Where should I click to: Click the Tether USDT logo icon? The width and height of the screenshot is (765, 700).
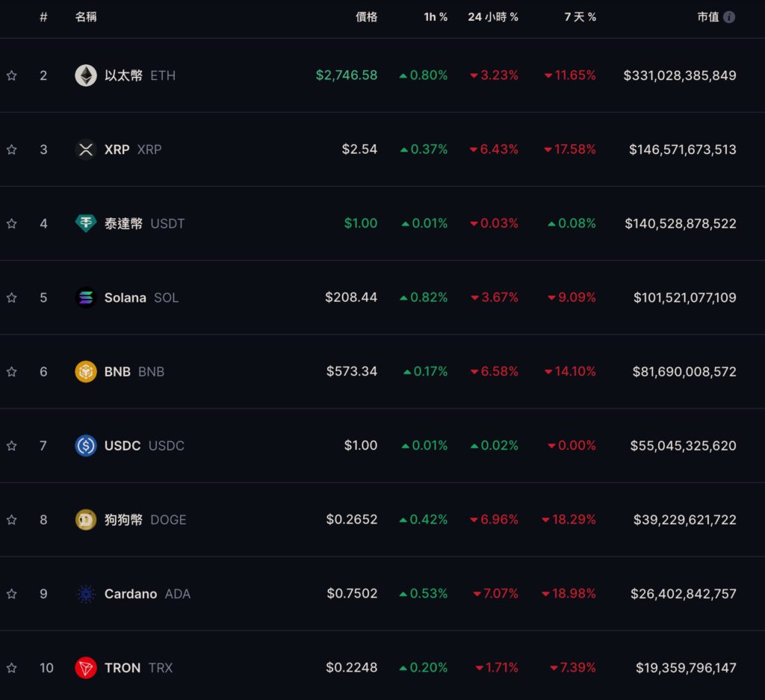coord(86,223)
